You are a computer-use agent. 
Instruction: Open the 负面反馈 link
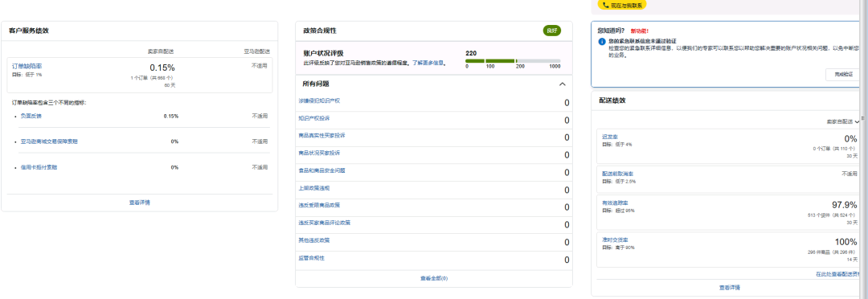(x=31, y=117)
